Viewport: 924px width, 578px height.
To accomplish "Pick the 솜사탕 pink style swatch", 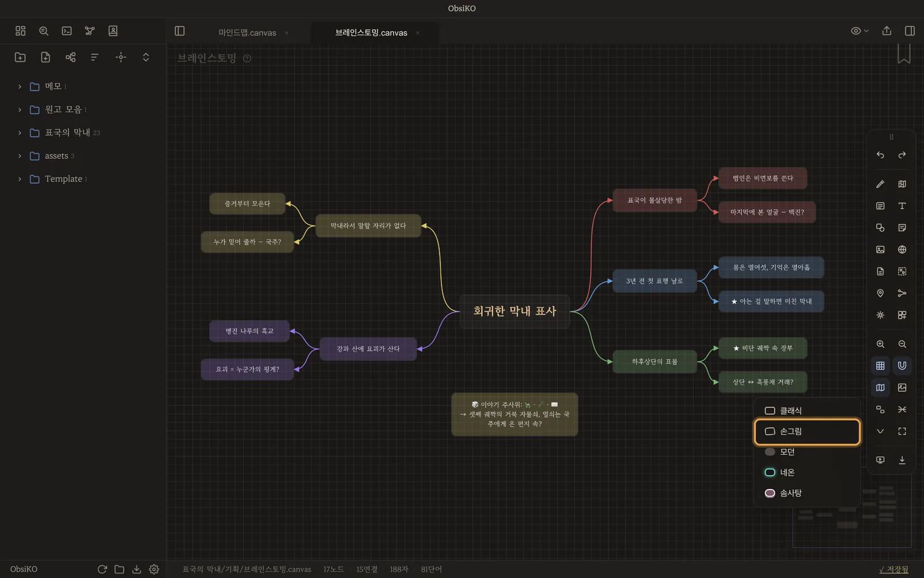I will tap(770, 493).
